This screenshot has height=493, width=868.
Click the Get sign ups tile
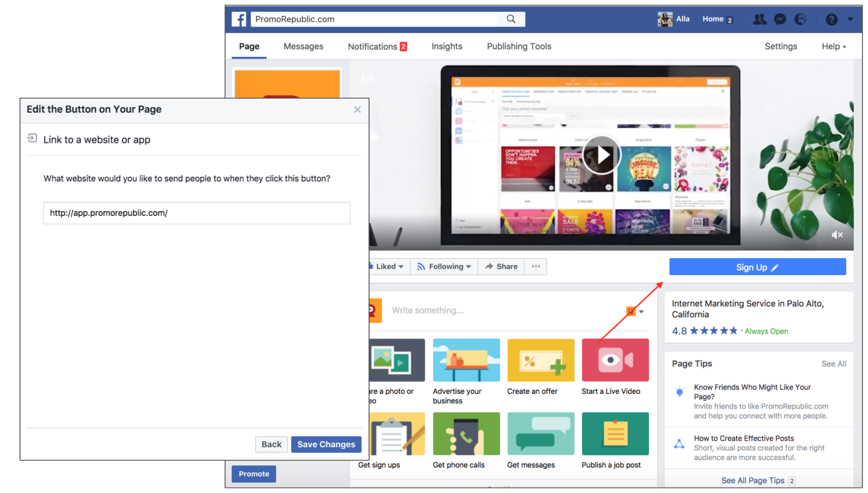397,441
